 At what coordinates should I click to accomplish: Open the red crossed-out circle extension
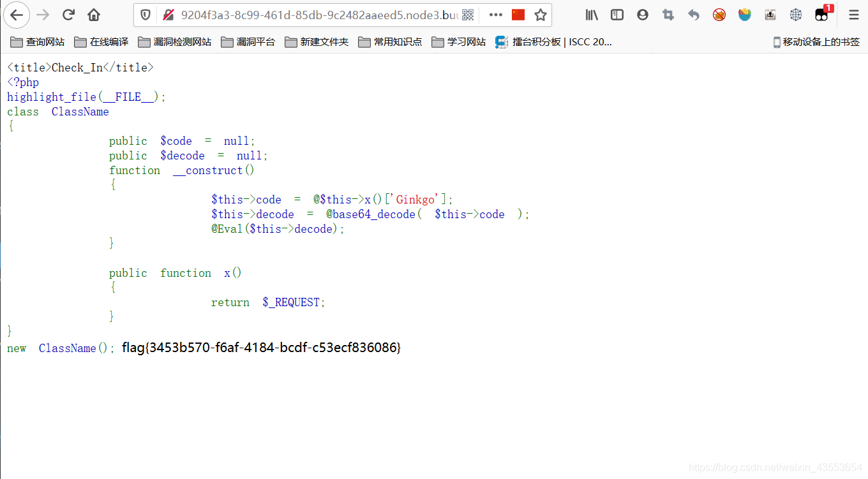point(719,15)
